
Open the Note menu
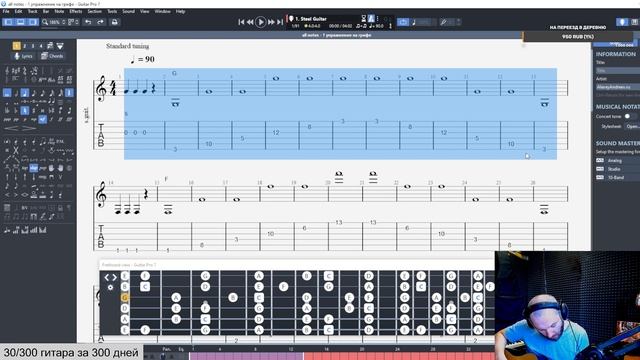pos(59,11)
